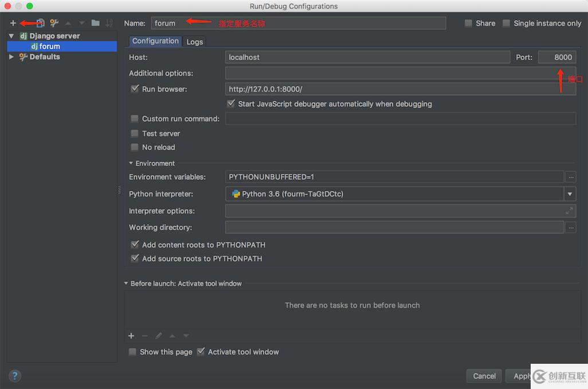Select the forum configuration in tree

[x=49, y=46]
